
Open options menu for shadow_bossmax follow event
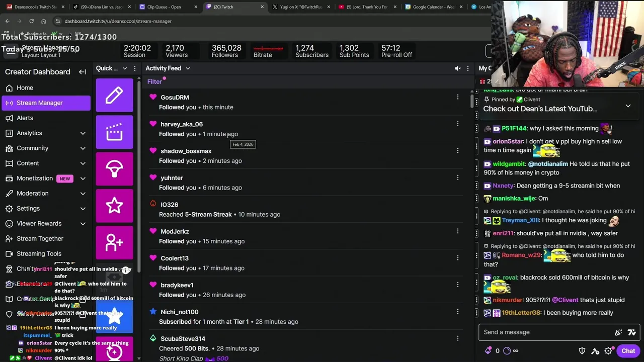click(457, 150)
